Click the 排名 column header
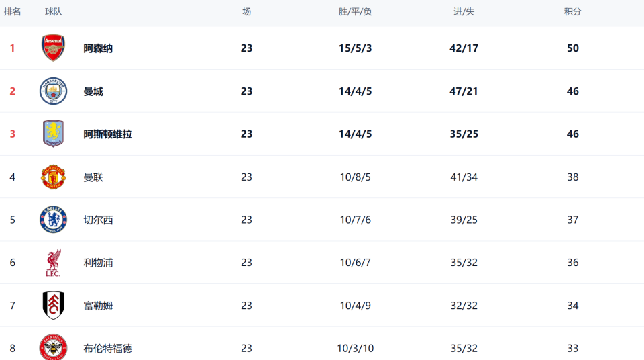The image size is (644, 360). pyautogui.click(x=13, y=12)
